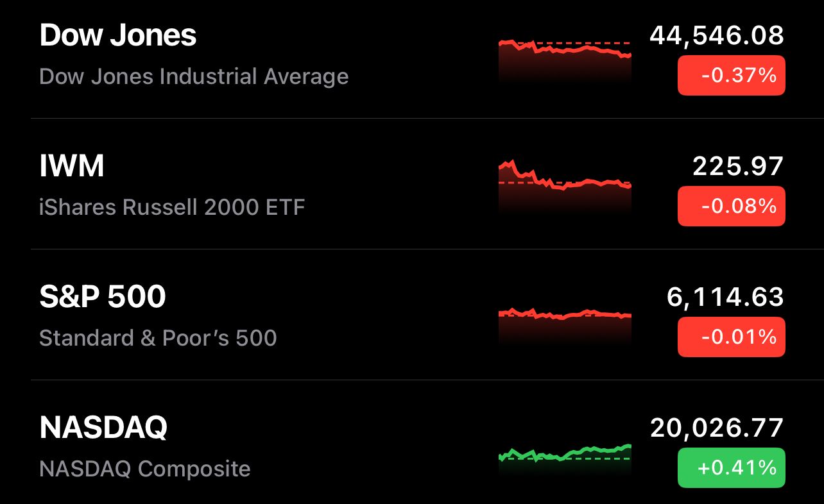The width and height of the screenshot is (824, 504).
Task: Tap the Dow Jones price 44,546.08
Action: pyautogui.click(x=716, y=36)
